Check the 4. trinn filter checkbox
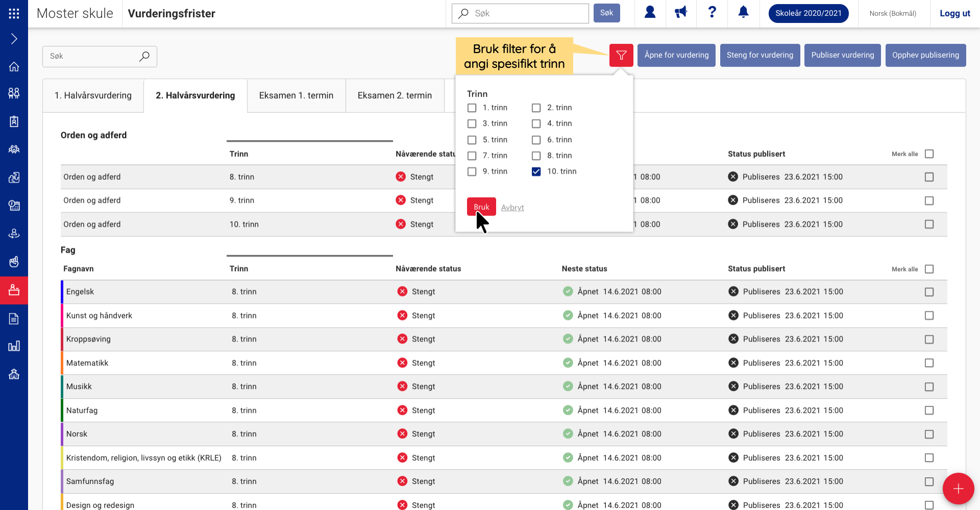This screenshot has height=510, width=980. coord(536,124)
